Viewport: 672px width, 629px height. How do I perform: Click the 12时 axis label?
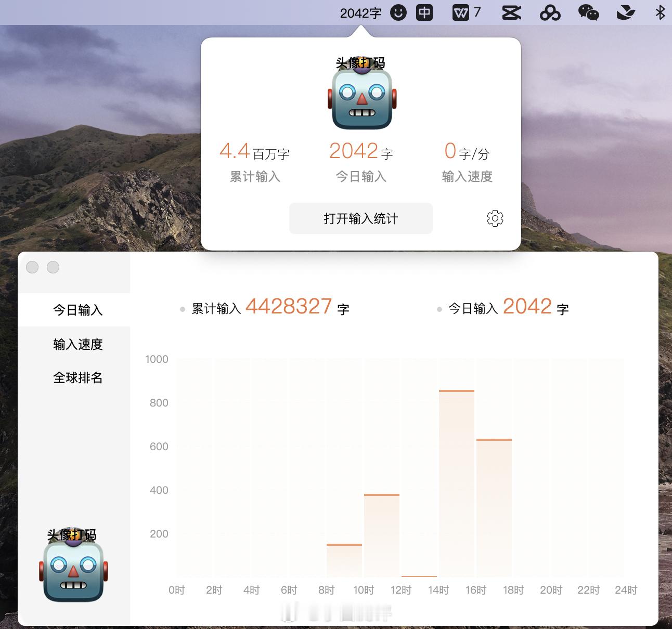coord(401,590)
